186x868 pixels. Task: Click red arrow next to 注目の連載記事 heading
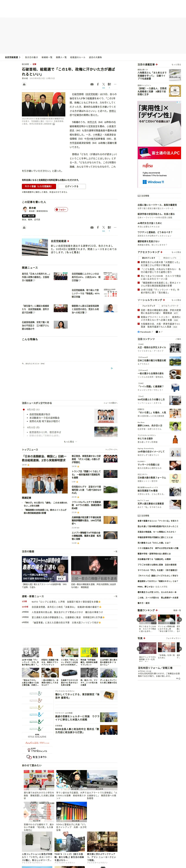click(x=157, y=64)
